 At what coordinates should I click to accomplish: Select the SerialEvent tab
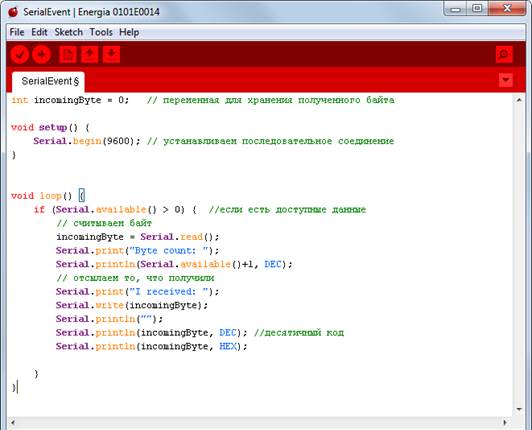pos(49,82)
